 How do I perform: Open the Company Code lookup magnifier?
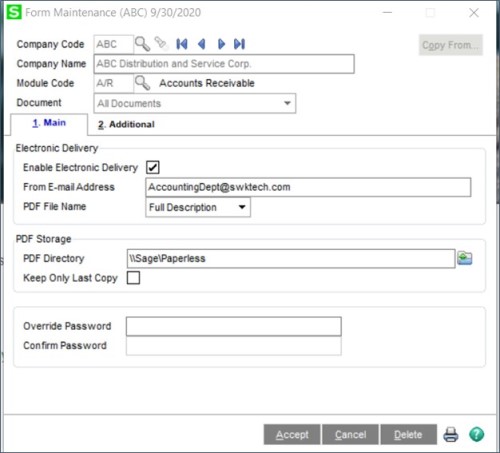(x=142, y=44)
